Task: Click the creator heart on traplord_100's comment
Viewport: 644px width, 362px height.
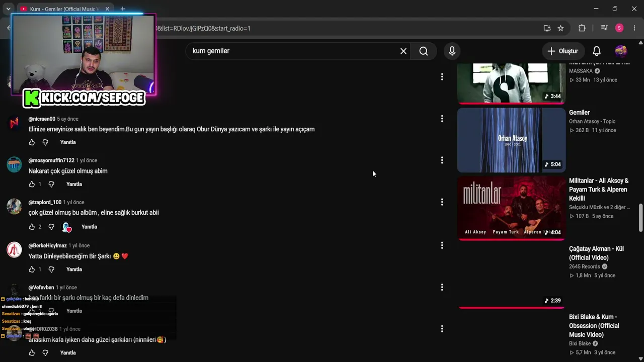Action: (66, 227)
